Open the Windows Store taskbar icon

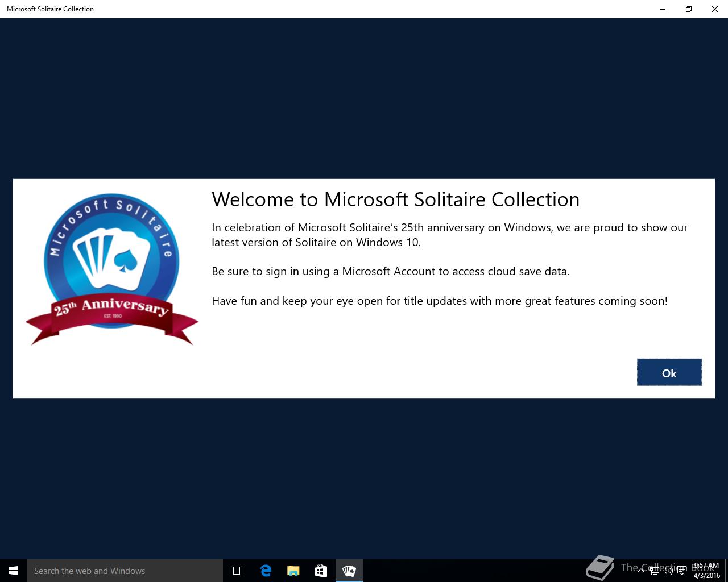pos(321,571)
